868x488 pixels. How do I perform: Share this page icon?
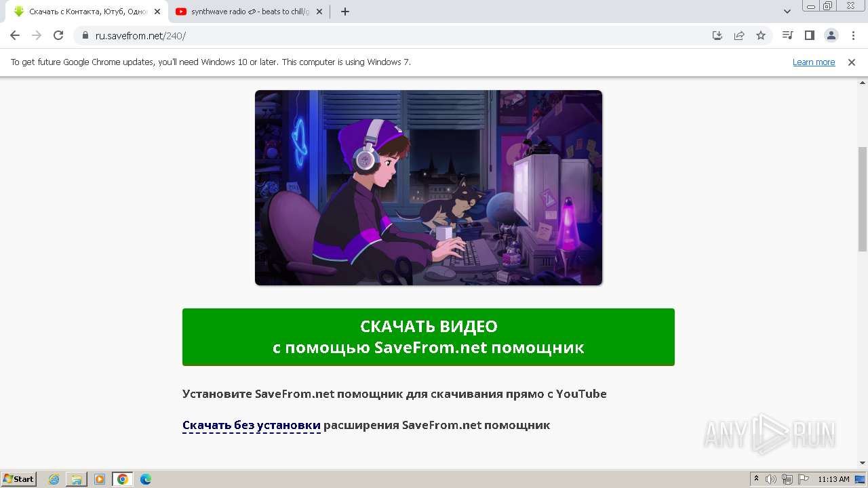739,35
